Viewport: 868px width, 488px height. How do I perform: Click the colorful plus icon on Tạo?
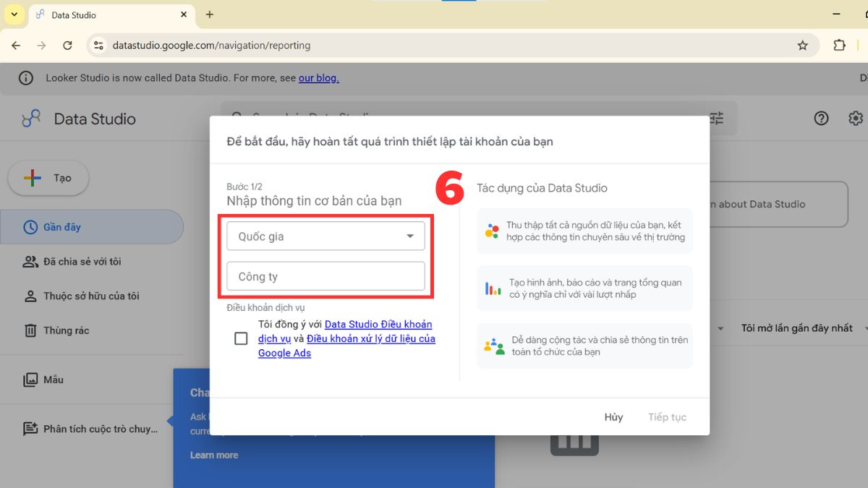coord(33,178)
